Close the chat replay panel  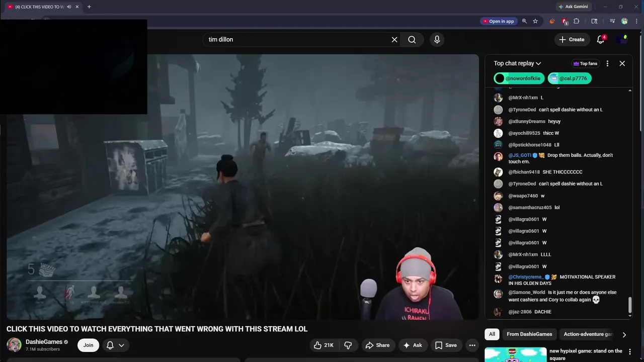tap(622, 63)
